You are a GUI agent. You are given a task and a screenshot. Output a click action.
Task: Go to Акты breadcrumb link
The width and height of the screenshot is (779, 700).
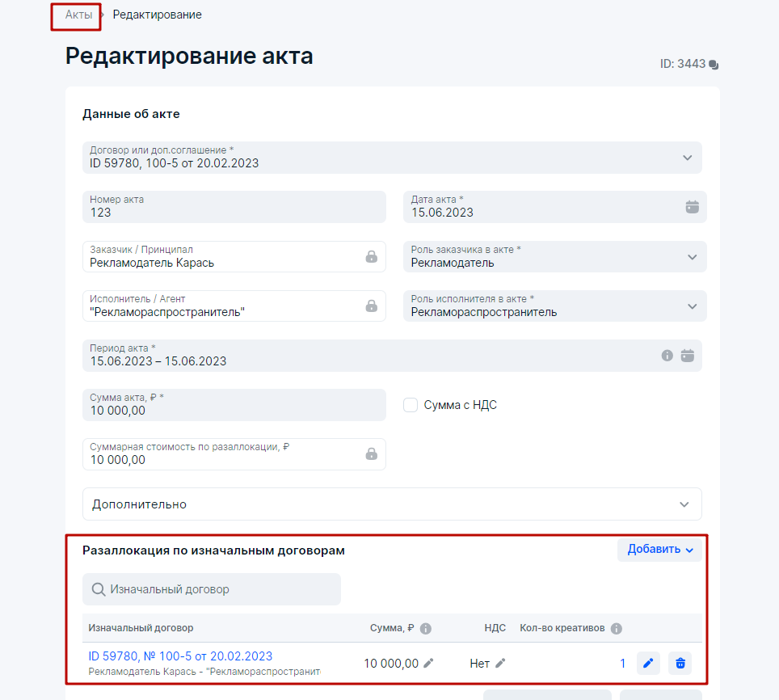[78, 15]
